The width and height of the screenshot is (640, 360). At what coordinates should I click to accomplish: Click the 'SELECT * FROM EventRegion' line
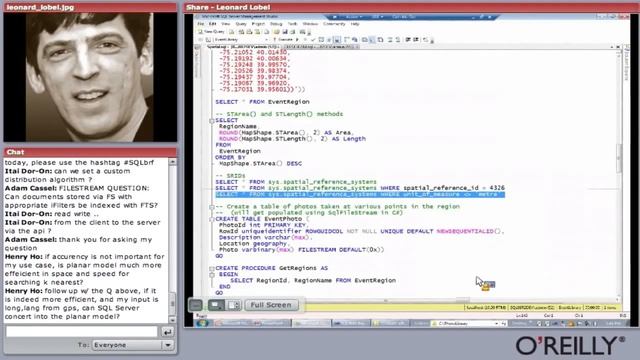tap(262, 102)
